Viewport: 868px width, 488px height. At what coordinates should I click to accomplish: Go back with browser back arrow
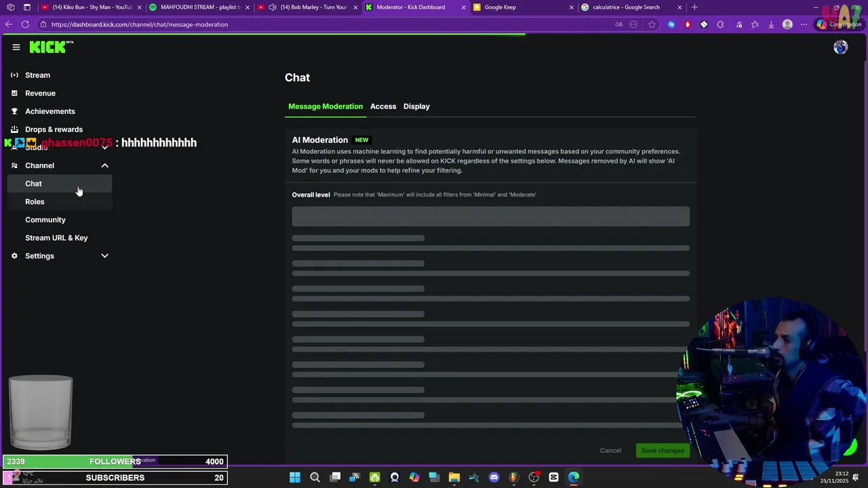pos(9,24)
